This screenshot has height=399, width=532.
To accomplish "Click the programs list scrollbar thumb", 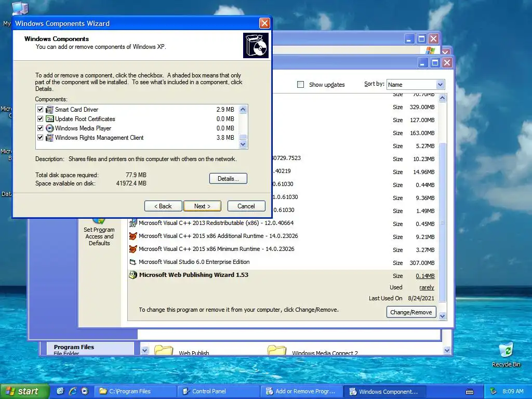I will pyautogui.click(x=443, y=222).
